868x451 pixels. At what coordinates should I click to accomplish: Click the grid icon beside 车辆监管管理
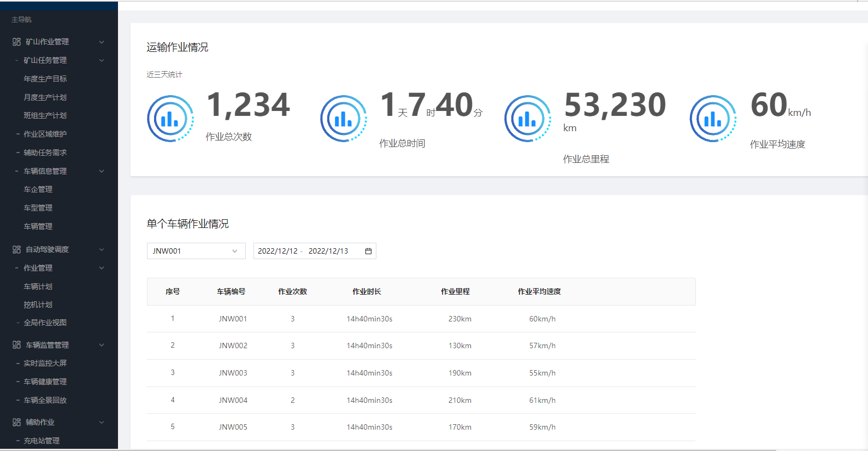click(x=16, y=345)
